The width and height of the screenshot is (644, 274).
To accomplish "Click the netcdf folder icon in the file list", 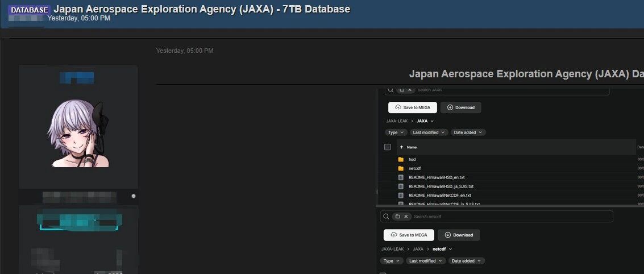I will tap(401, 168).
